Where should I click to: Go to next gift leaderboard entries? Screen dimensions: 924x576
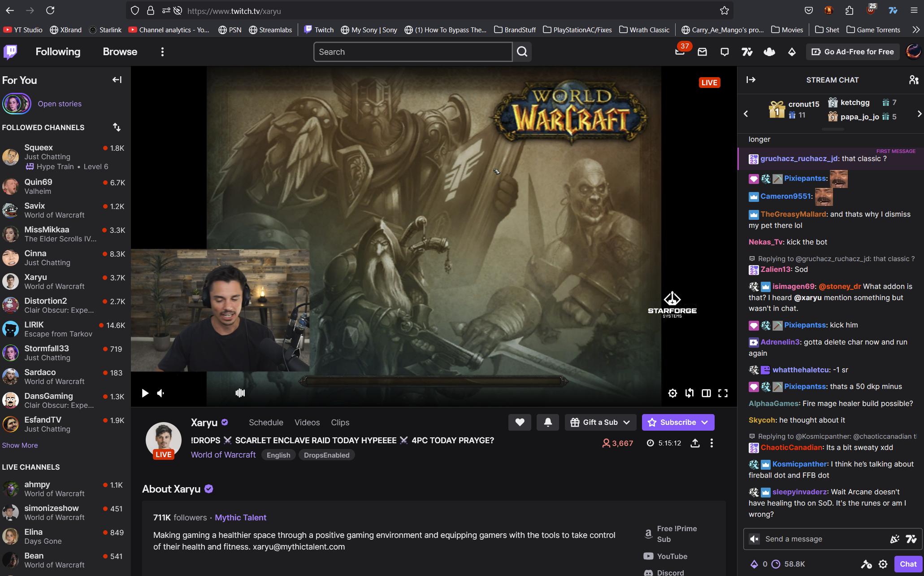point(920,114)
